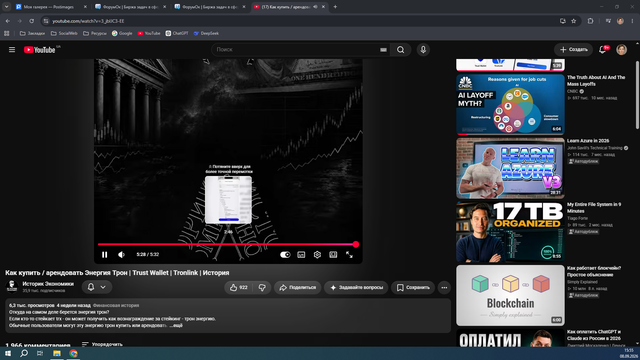Open the Историк Экономики channel name link

coord(48,284)
